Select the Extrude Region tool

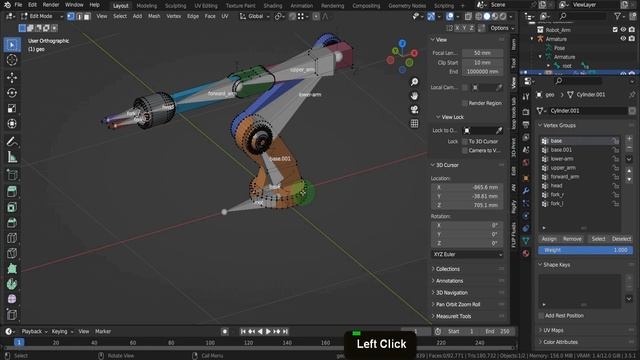point(12,191)
